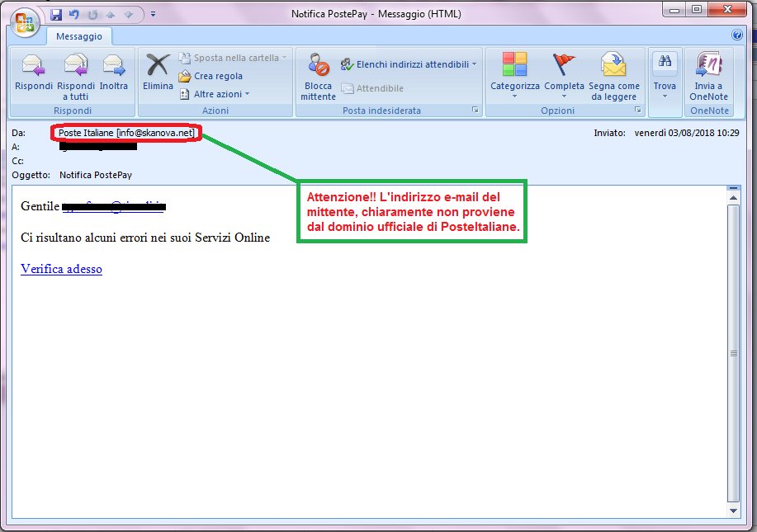The width and height of the screenshot is (757, 532).
Task: Maximize the message window
Action: click(697, 10)
